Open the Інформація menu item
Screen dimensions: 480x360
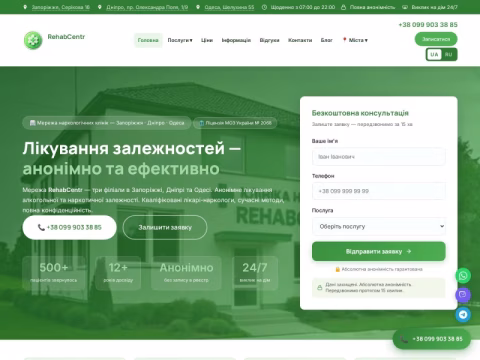point(236,40)
